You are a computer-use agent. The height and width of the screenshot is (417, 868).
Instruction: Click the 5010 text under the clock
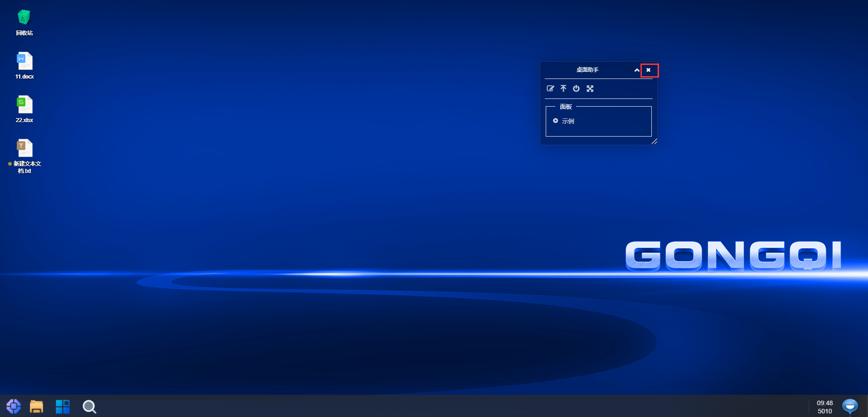[x=824, y=411]
